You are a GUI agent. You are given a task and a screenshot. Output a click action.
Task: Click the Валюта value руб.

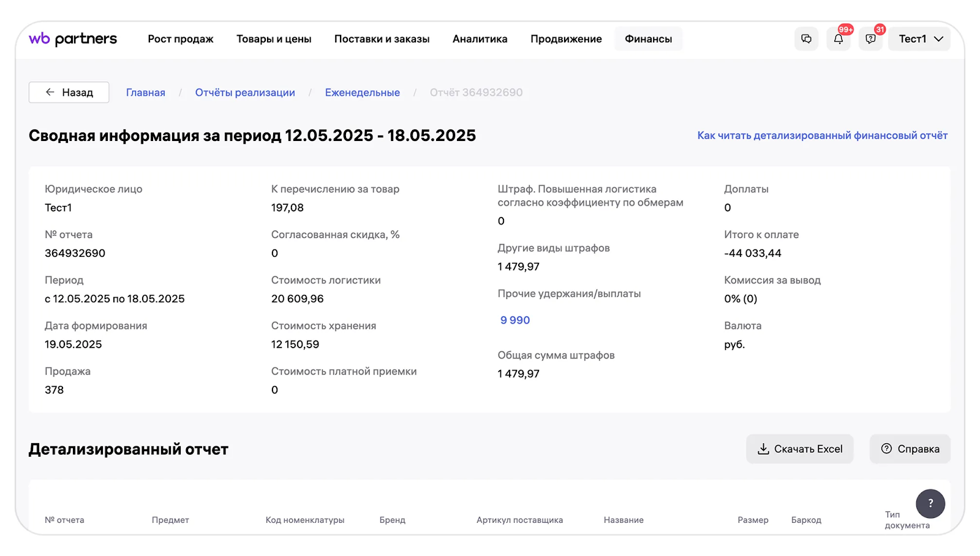(734, 344)
